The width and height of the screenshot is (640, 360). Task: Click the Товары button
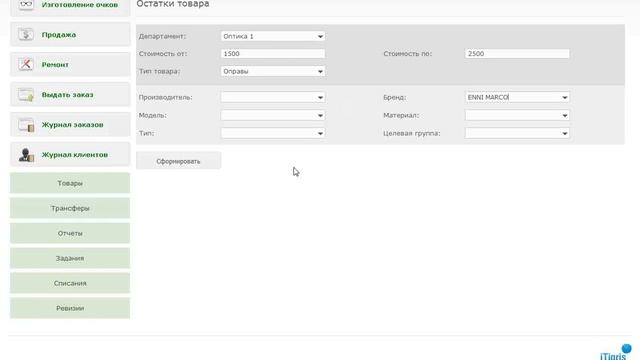pyautogui.click(x=70, y=183)
